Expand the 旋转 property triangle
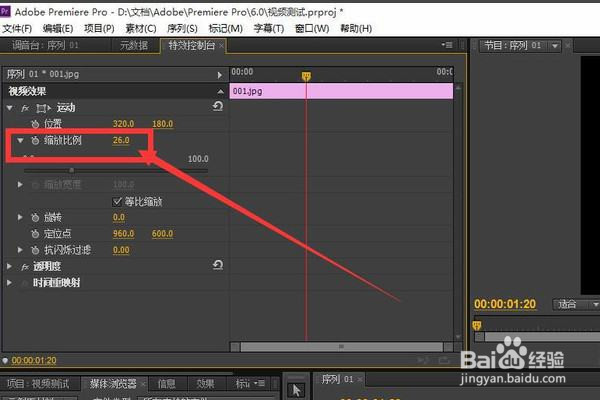Screen dimensions: 600x400 click(20, 217)
